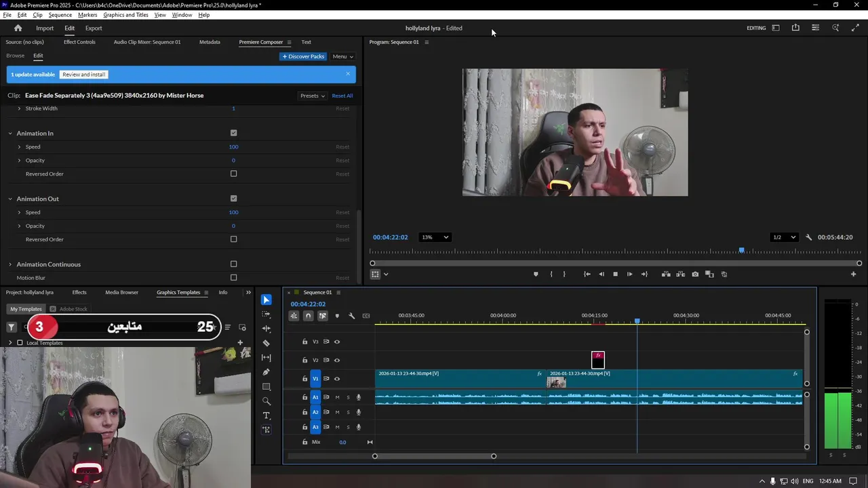Screen dimensions: 868x488
Task: Expand Speed under Animation In
Action: point(19,146)
